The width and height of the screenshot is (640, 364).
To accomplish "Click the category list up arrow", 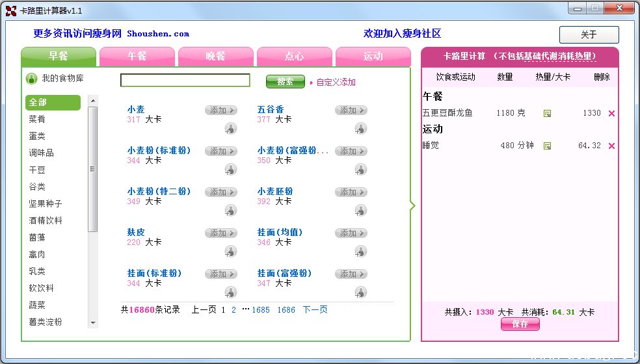I will (x=93, y=100).
